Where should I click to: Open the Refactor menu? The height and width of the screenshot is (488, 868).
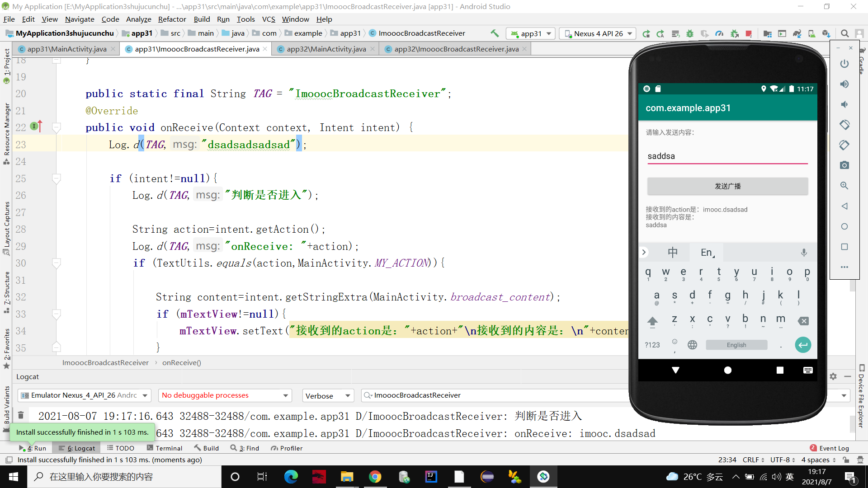point(172,19)
